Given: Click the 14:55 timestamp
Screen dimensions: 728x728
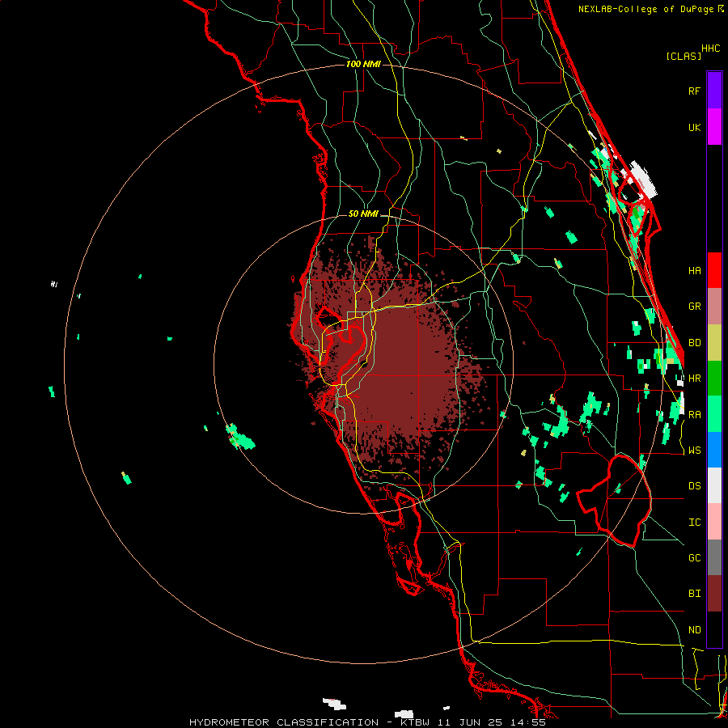Looking at the screenshot, I should (x=530, y=722).
